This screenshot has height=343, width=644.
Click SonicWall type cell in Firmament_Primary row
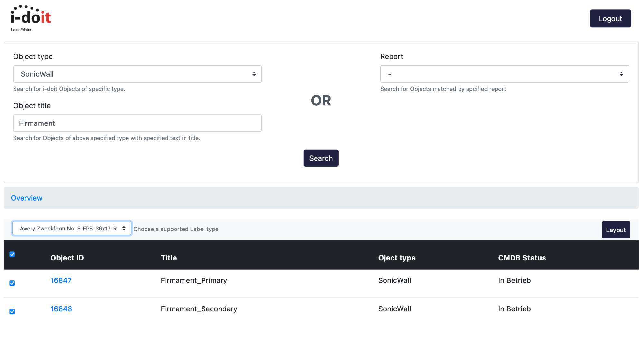tap(395, 280)
